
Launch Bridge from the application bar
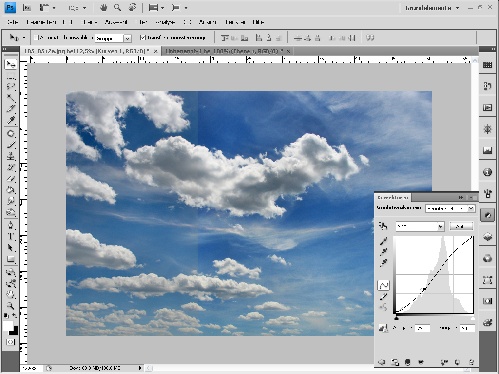click(x=27, y=8)
